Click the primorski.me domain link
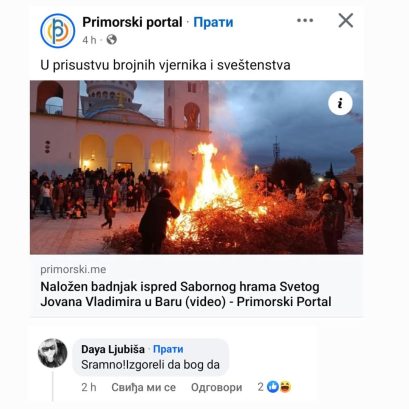 tap(73, 269)
